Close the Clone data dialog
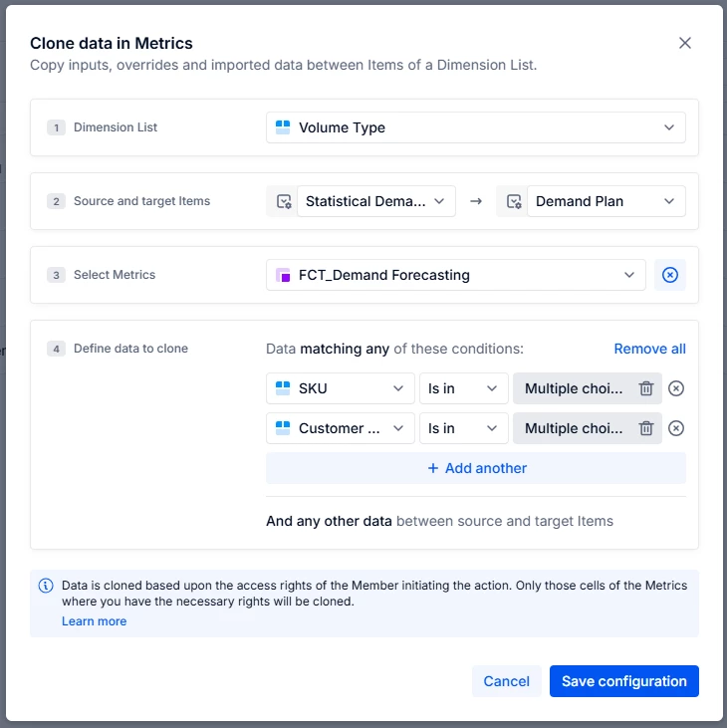Viewport: 727px width, 728px height. click(x=684, y=43)
